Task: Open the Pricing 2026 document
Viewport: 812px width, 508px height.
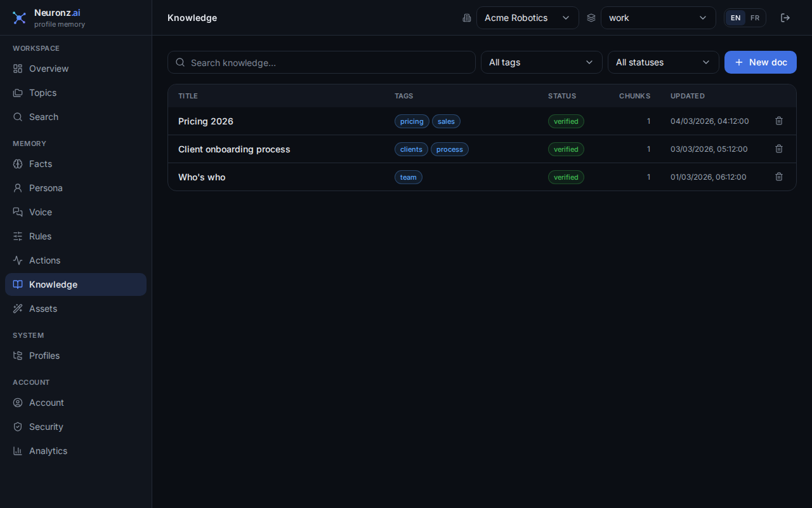Action: coord(206,121)
